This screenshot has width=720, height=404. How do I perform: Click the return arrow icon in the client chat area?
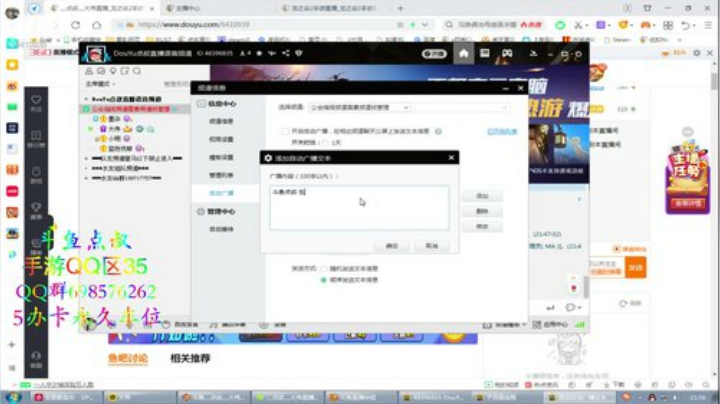click(550, 307)
